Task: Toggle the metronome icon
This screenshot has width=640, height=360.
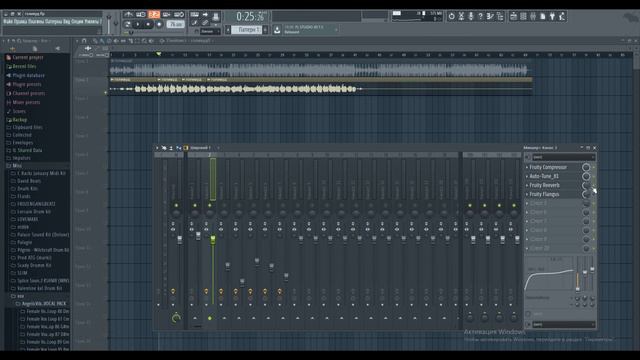Action: click(x=129, y=15)
